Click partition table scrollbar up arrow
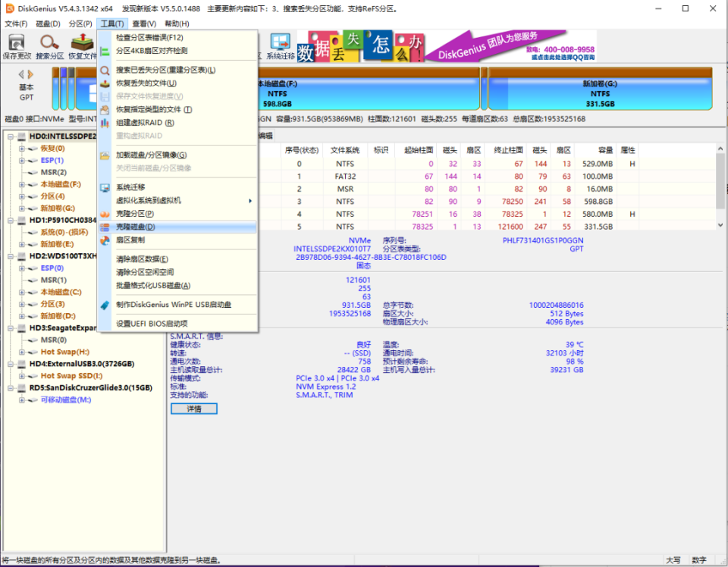The image size is (728, 567). tap(720, 149)
